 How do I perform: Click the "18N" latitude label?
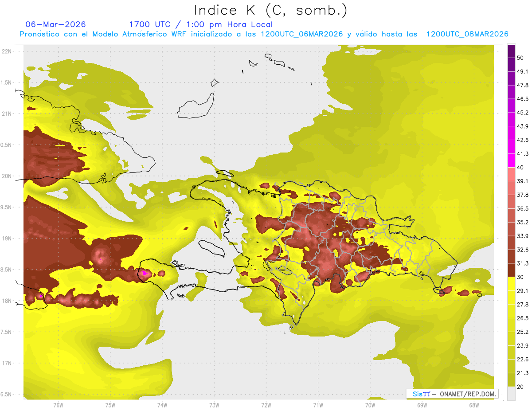tap(7, 301)
